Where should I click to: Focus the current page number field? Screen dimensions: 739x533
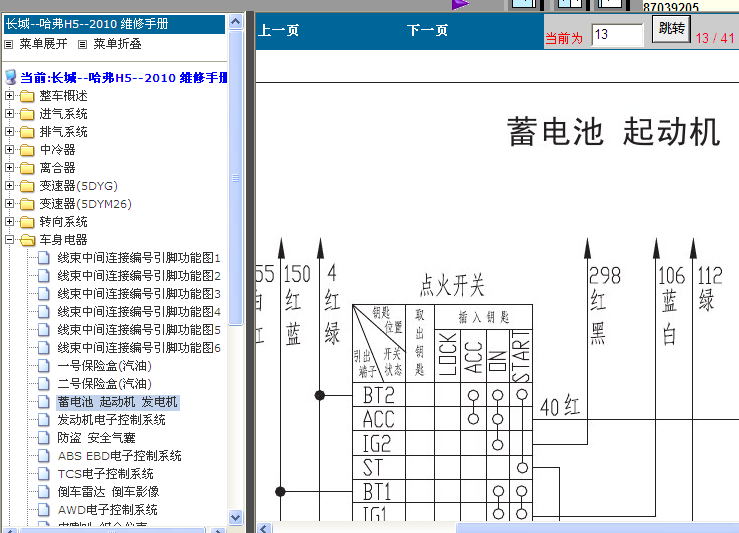(x=617, y=35)
